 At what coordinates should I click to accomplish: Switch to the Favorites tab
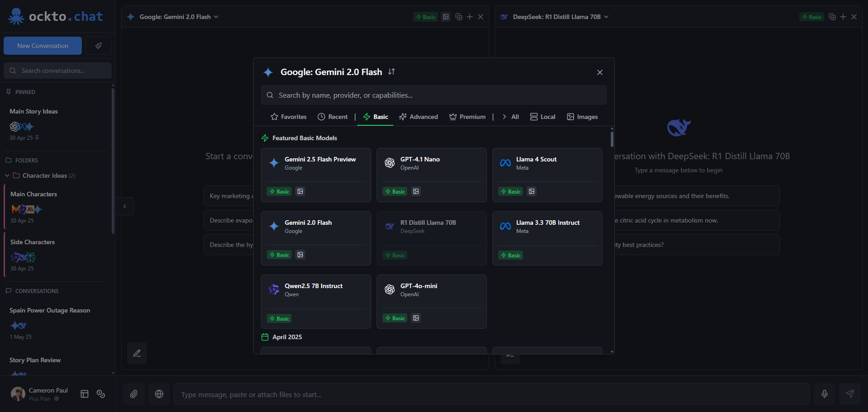288,117
